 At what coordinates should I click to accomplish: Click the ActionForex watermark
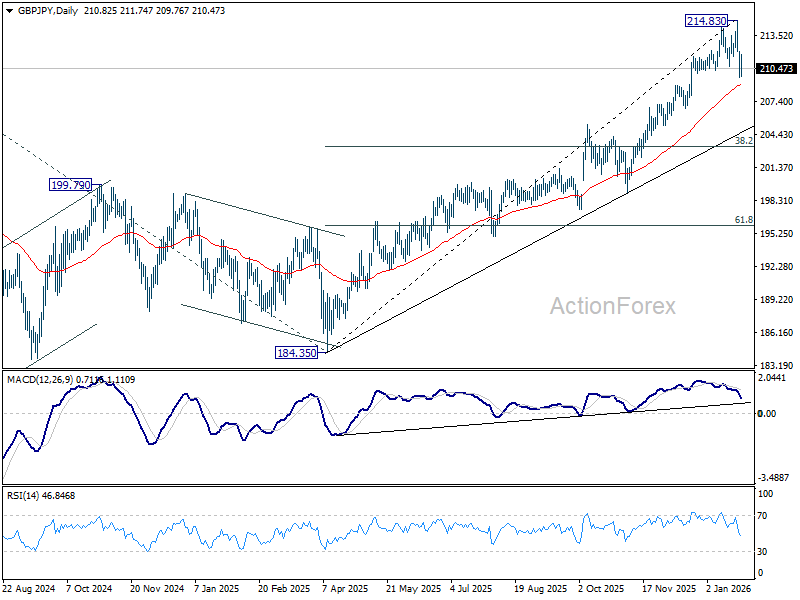(612, 306)
